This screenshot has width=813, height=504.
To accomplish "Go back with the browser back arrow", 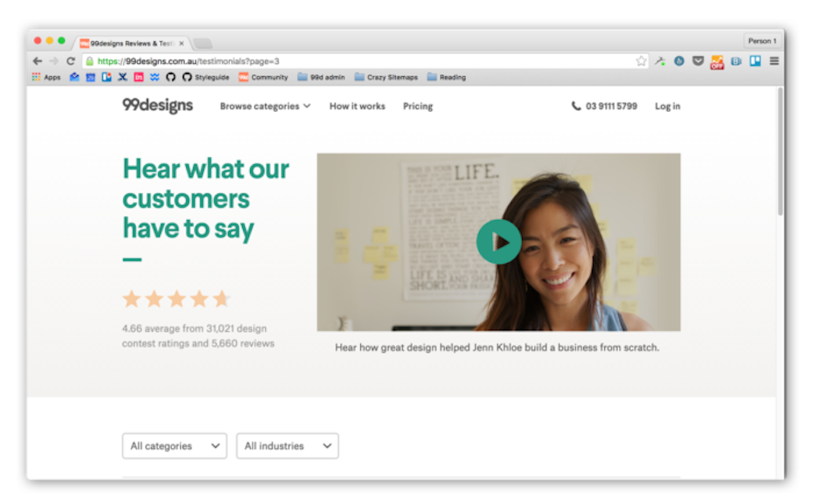I will coord(37,61).
